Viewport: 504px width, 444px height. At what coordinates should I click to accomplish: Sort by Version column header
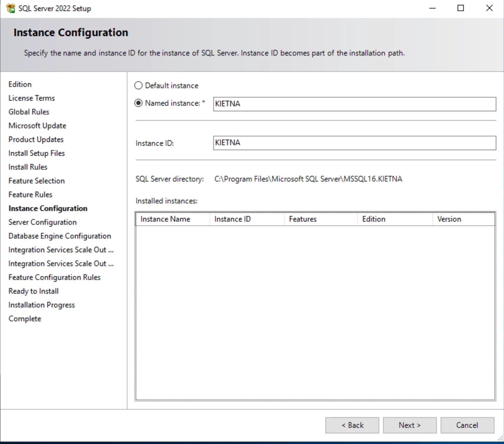tap(464, 219)
